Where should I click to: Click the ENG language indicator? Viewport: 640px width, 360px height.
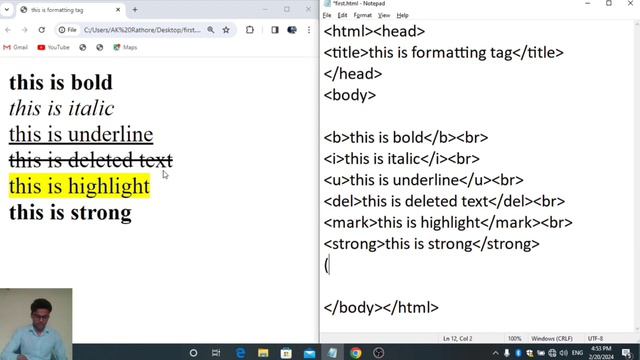[577, 353]
